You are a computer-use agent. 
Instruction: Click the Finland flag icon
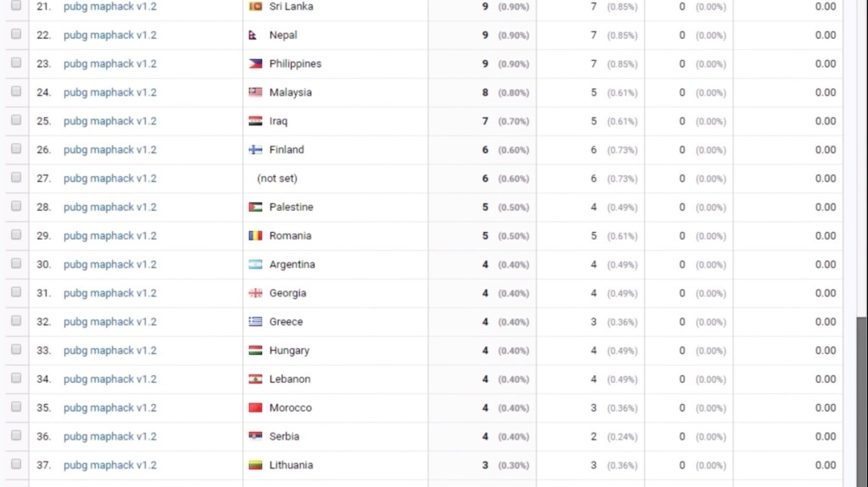[255, 150]
